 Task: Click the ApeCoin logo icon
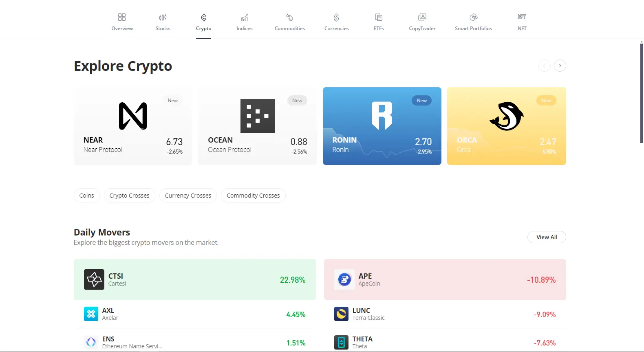pos(344,279)
